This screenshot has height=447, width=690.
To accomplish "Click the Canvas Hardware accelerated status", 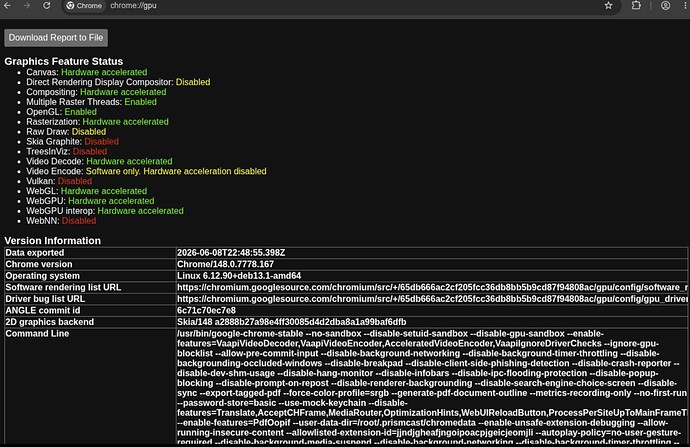I will [x=104, y=72].
